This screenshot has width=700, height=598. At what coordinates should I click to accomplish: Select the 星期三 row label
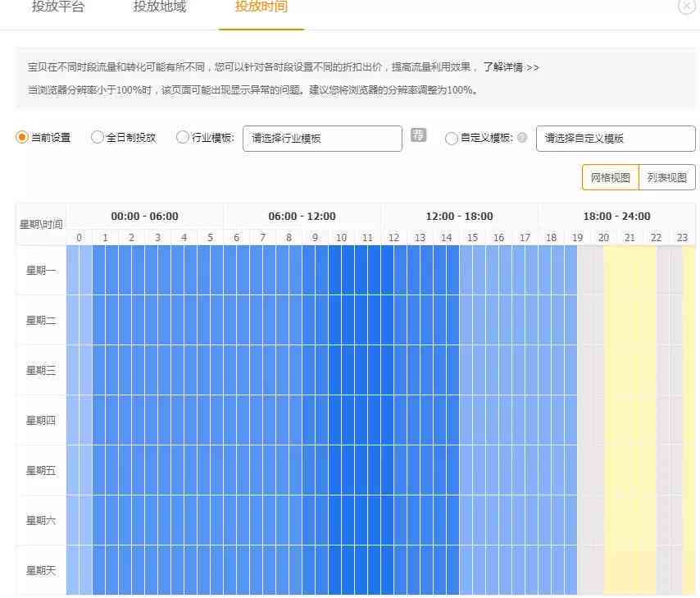41,370
